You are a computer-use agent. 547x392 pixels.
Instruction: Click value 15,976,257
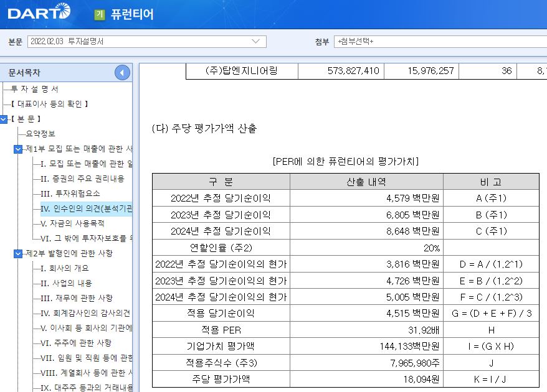click(431, 71)
